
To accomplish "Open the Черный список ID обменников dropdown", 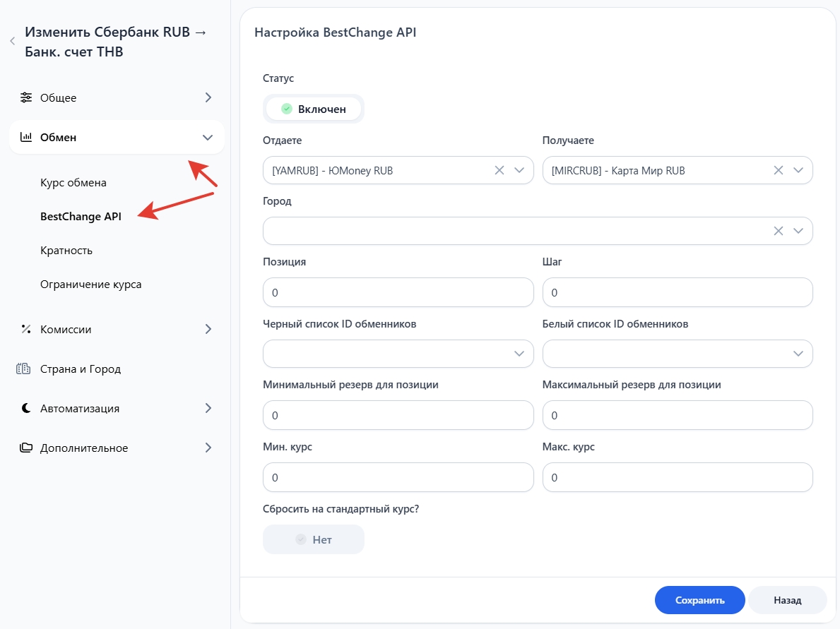I will point(519,354).
